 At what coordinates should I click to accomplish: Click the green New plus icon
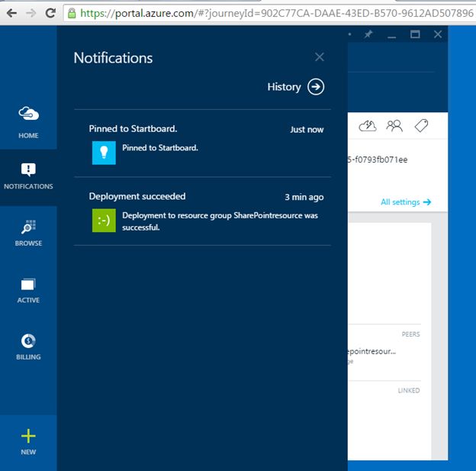[x=28, y=436]
